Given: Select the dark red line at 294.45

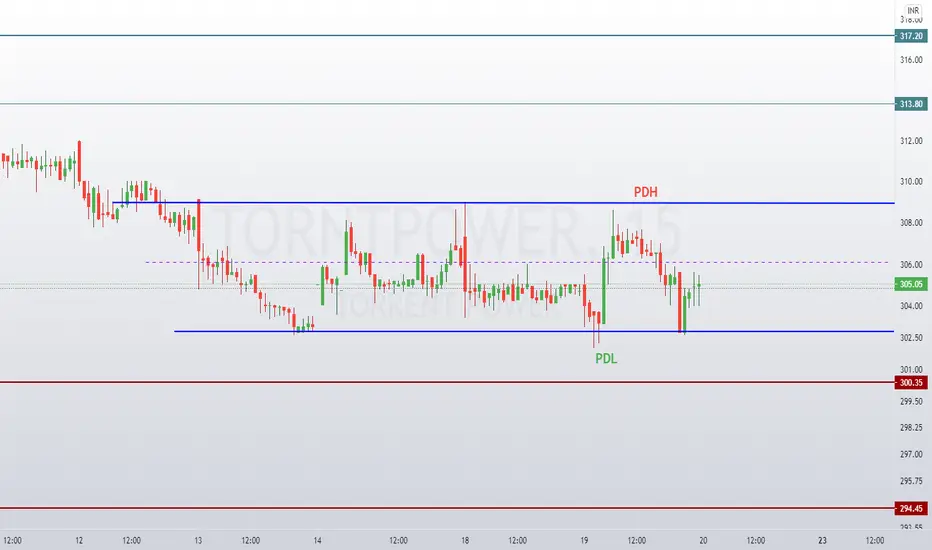Looking at the screenshot, I should 447,508.
